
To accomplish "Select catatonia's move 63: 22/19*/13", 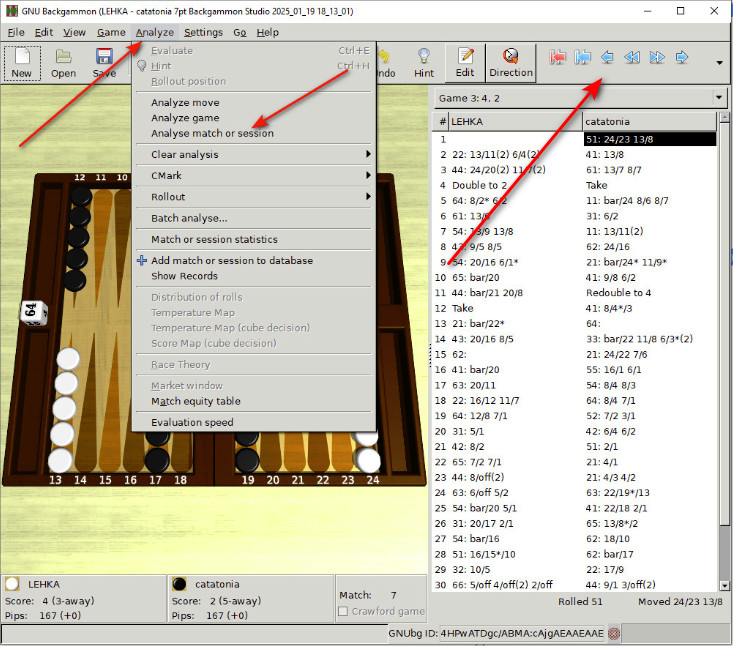I will [618, 493].
